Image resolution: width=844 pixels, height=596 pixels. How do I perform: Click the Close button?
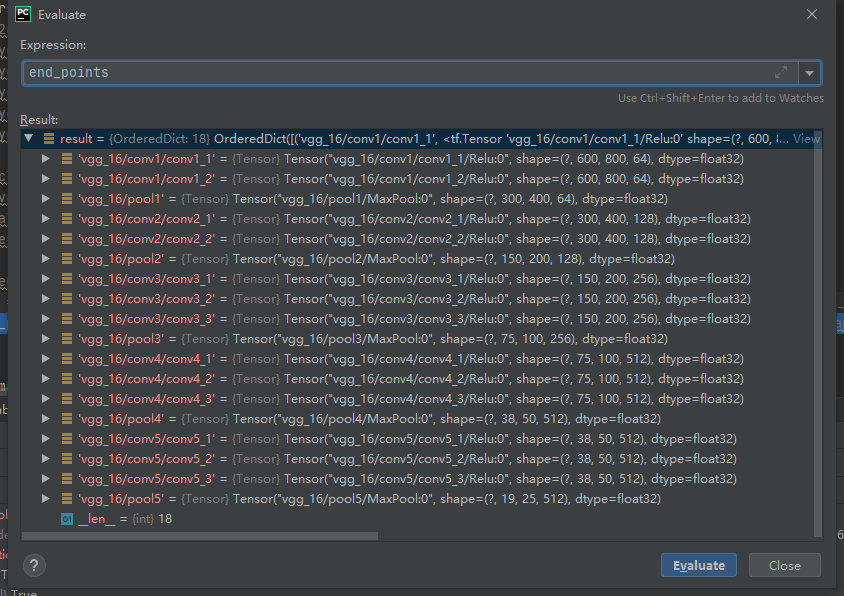(x=784, y=565)
